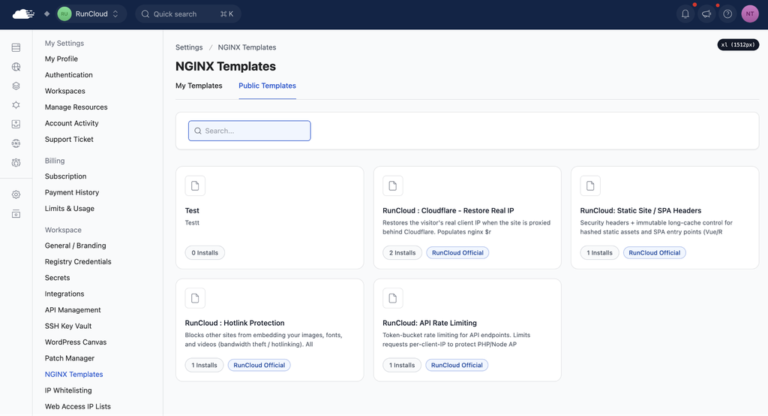Open Subscription billing page
The height and width of the screenshot is (416, 768).
(66, 176)
